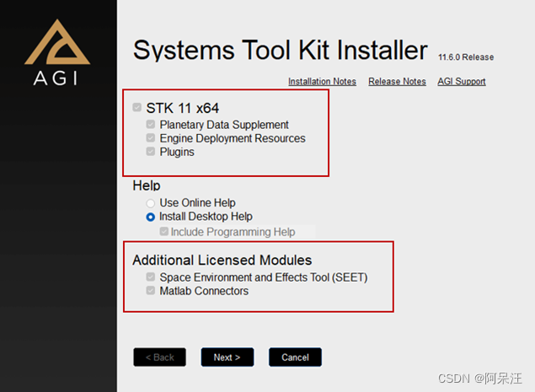Viewport: 535px width, 392px height.
Task: Proceed with the Next button
Action: [x=227, y=357]
